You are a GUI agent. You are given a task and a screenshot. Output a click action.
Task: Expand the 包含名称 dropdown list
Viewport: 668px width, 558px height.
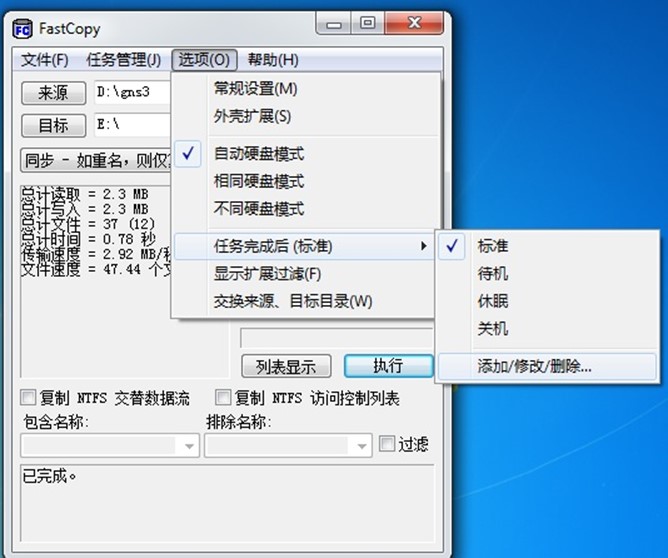[187, 446]
